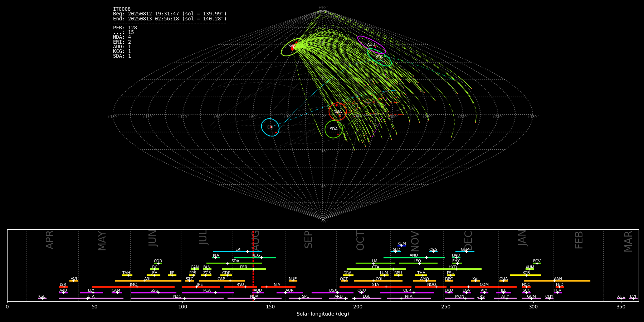Click the ETA shower bar in the timeline
The height and width of the screenshot is (322, 644).
91,298
